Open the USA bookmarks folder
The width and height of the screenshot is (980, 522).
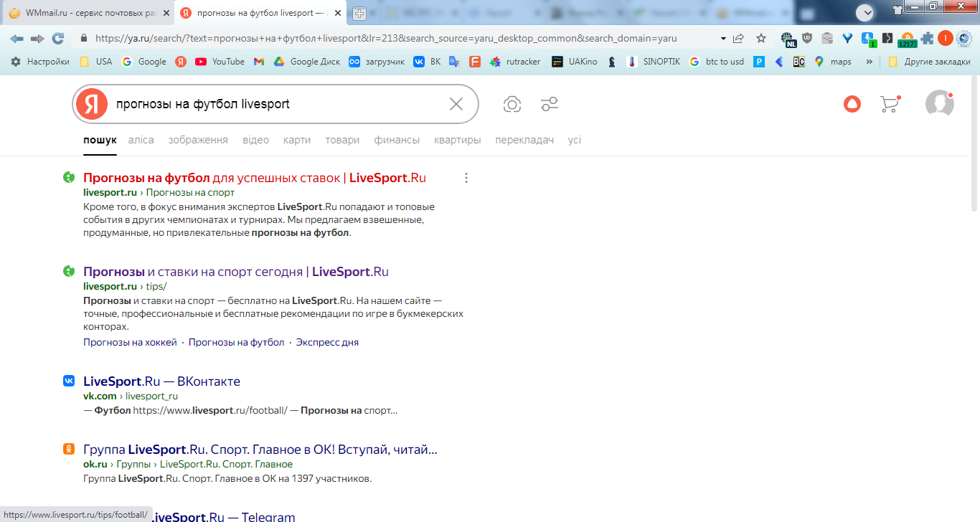(95, 62)
